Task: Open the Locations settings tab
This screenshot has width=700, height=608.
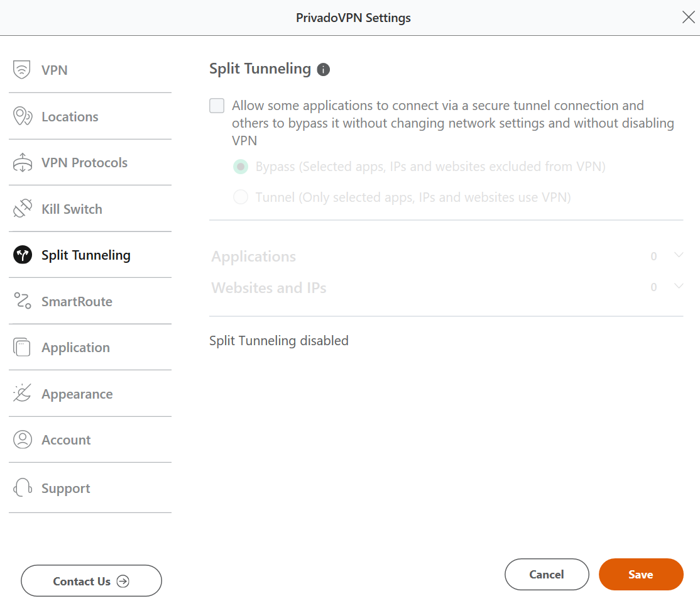Action: tap(70, 116)
